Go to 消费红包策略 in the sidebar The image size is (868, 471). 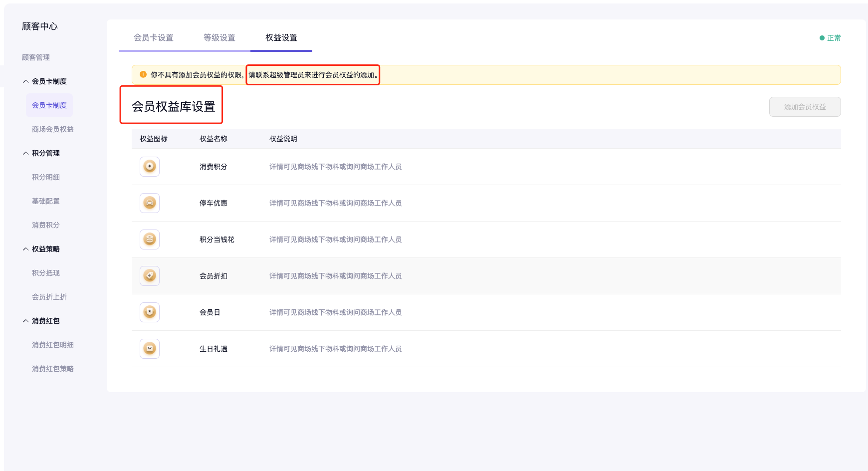click(53, 369)
